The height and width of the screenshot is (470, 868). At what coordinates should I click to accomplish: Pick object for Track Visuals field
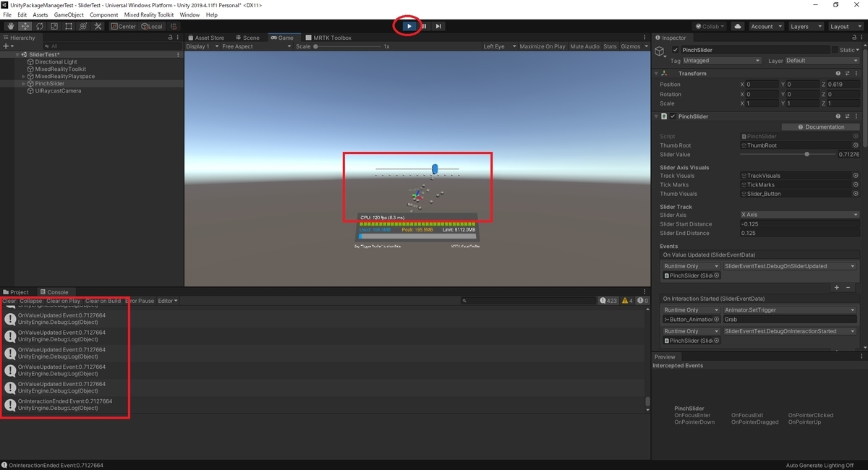point(856,176)
